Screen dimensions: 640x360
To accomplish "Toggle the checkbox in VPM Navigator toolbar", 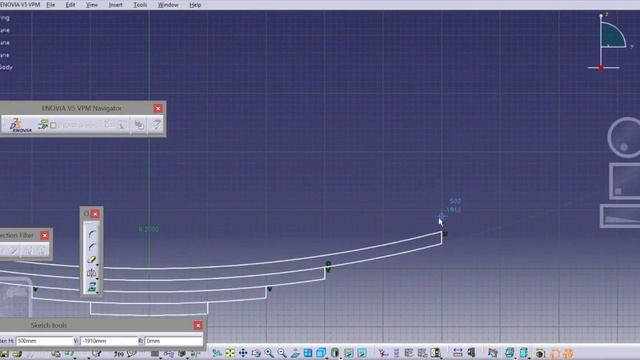I will (53, 125).
